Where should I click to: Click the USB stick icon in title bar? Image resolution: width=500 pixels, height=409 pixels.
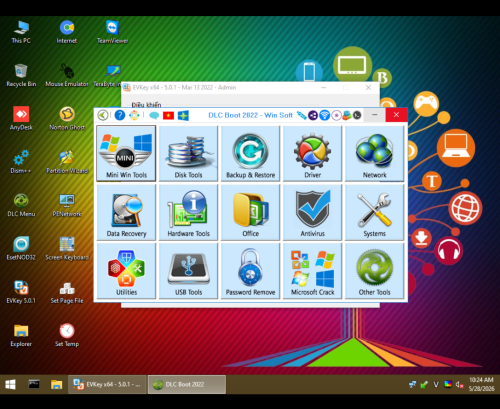(x=302, y=115)
